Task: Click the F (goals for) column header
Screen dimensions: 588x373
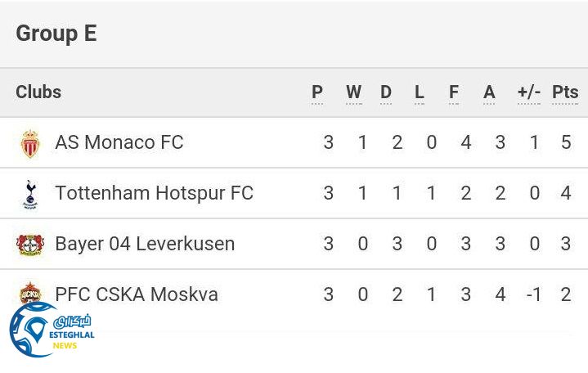Action: tap(454, 92)
